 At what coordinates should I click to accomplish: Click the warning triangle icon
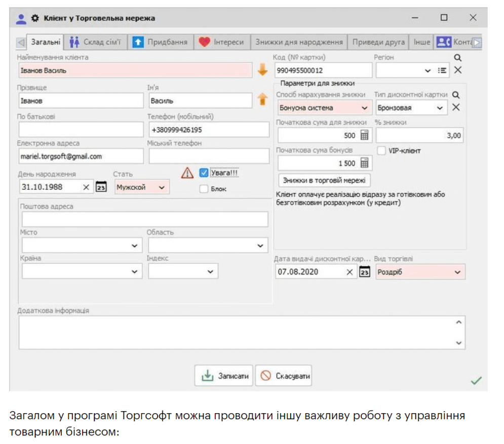click(187, 173)
